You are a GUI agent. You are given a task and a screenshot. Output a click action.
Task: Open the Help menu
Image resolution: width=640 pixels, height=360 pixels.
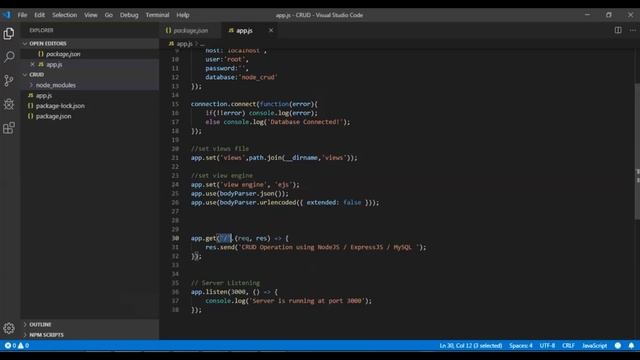[x=183, y=15]
